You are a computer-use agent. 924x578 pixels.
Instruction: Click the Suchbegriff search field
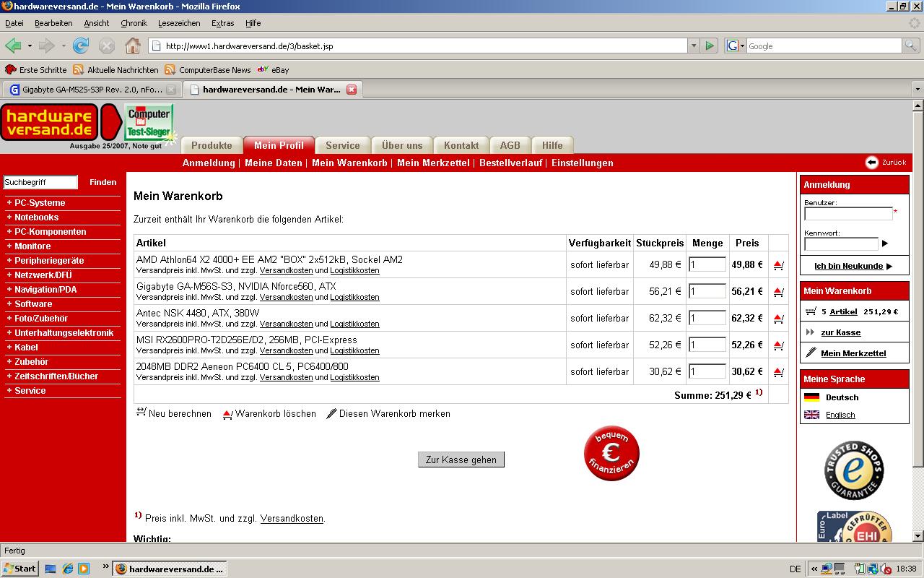click(x=40, y=182)
